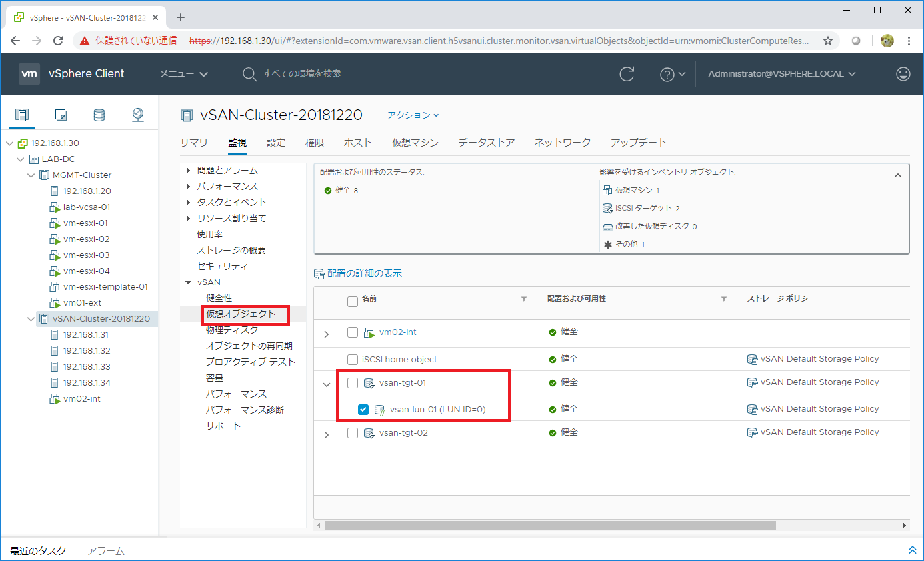This screenshot has width=924, height=561.
Task: Open the Storage inventory view icon
Action: [99, 115]
